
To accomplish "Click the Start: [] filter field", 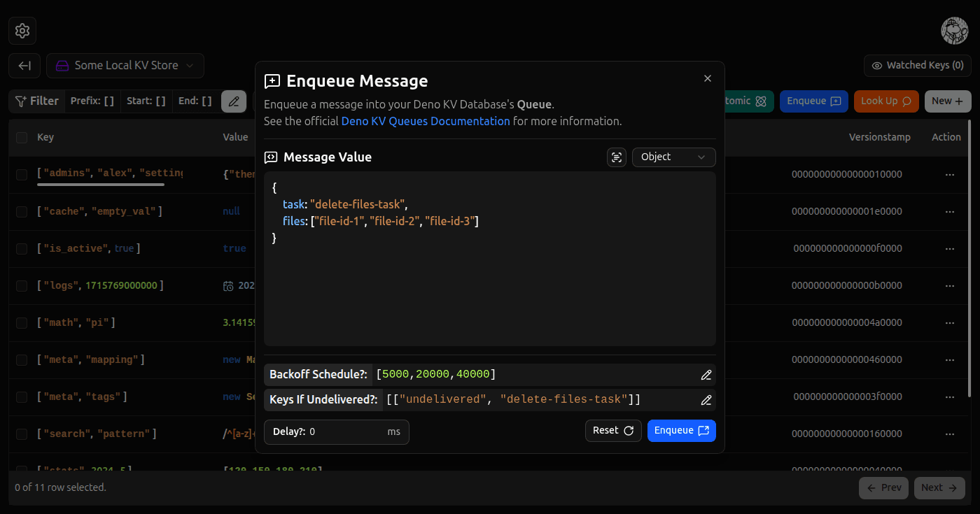I will [146, 101].
